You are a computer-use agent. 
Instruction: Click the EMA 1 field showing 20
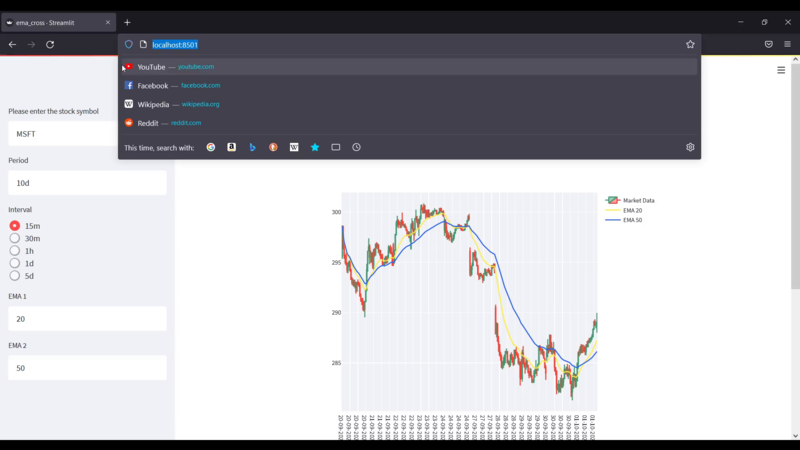pos(87,318)
